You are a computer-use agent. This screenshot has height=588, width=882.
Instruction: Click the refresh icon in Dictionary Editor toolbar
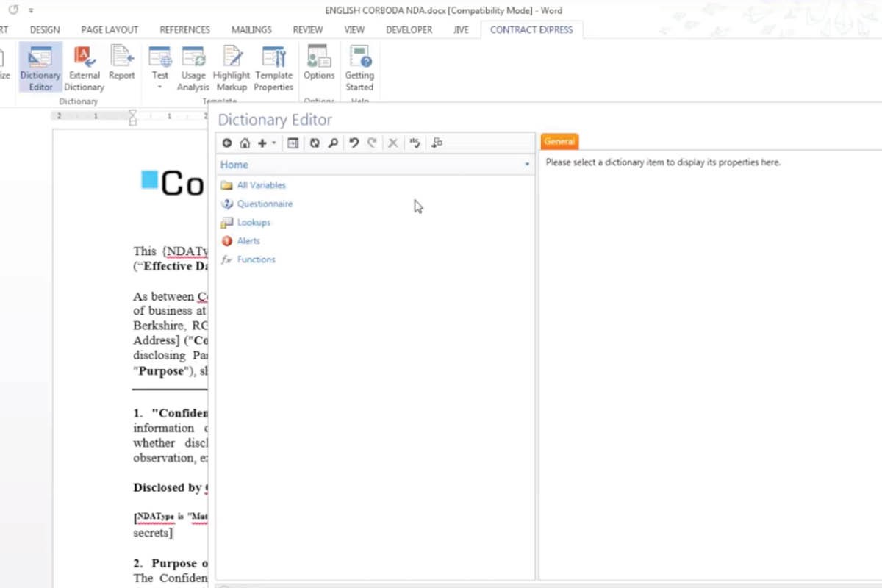coord(315,143)
